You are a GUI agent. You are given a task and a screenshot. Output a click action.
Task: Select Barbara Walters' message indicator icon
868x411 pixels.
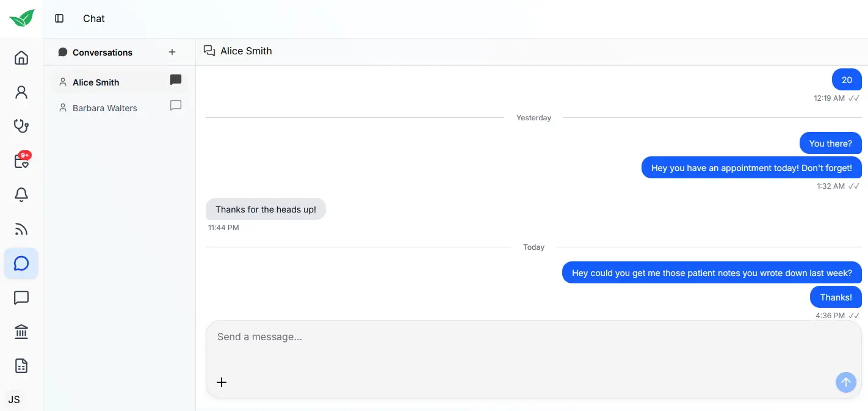pyautogui.click(x=175, y=105)
